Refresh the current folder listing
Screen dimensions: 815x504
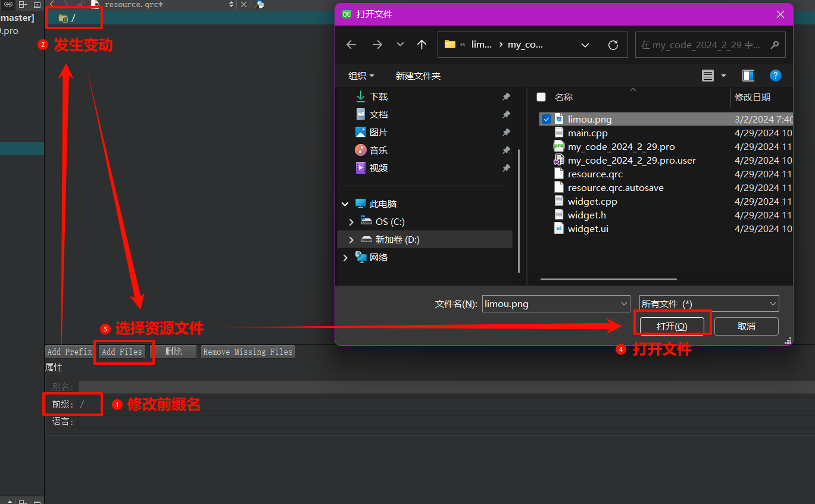pyautogui.click(x=613, y=45)
